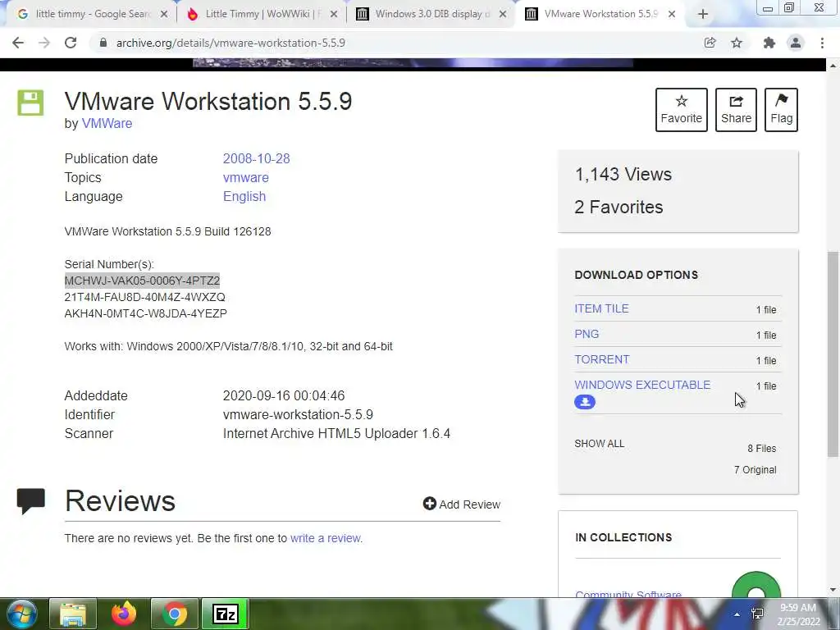The image size is (840, 630).
Task: Close the Little Timmy WoWWiki tab
Action: (334, 15)
